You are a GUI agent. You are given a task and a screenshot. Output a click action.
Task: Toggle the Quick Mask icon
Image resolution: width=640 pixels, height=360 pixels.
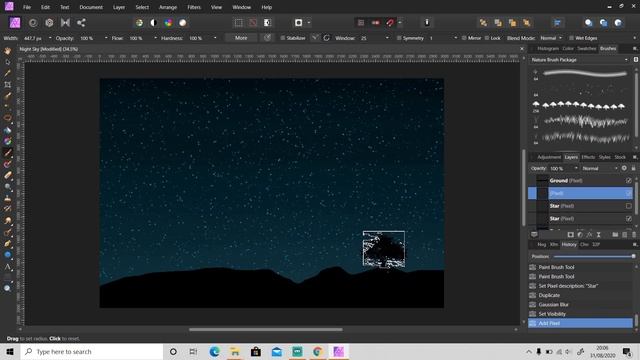(x=298, y=23)
